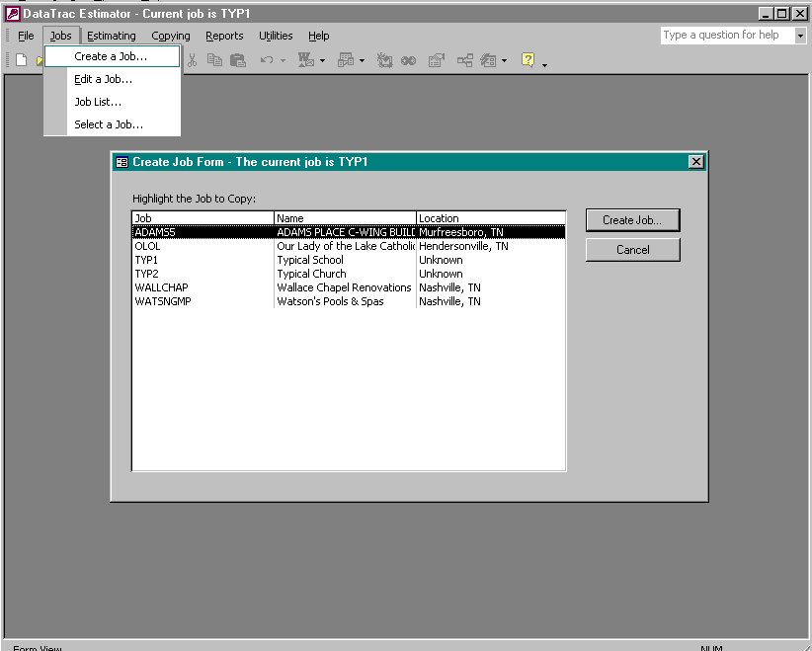Click the New document toolbar icon
This screenshot has height=651, width=812.
(x=21, y=60)
